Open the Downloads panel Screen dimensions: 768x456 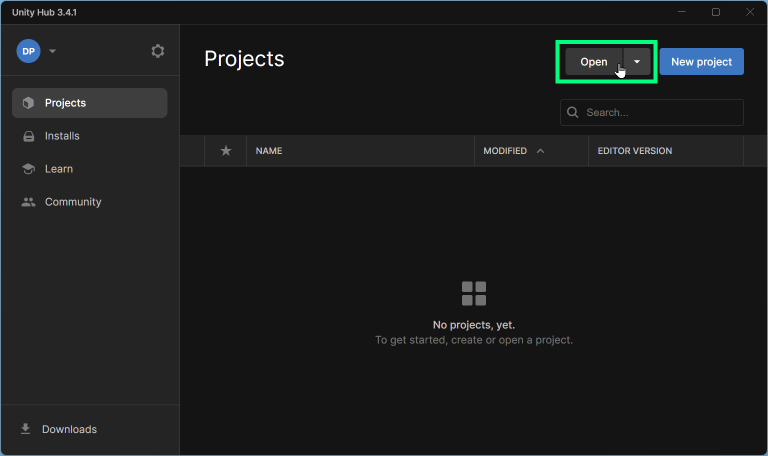(x=69, y=429)
